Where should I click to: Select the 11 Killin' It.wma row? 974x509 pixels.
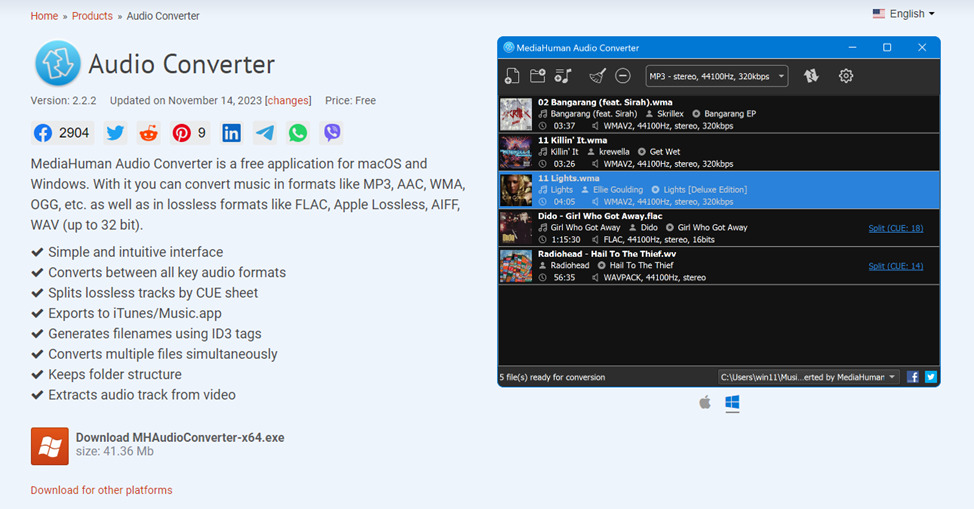tap(719, 152)
